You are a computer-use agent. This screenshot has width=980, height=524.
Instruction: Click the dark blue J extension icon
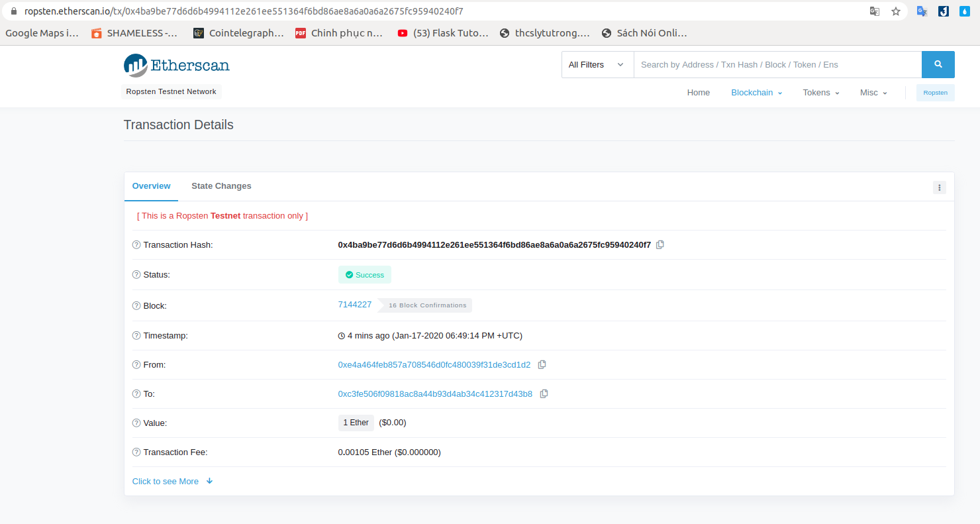[944, 11]
